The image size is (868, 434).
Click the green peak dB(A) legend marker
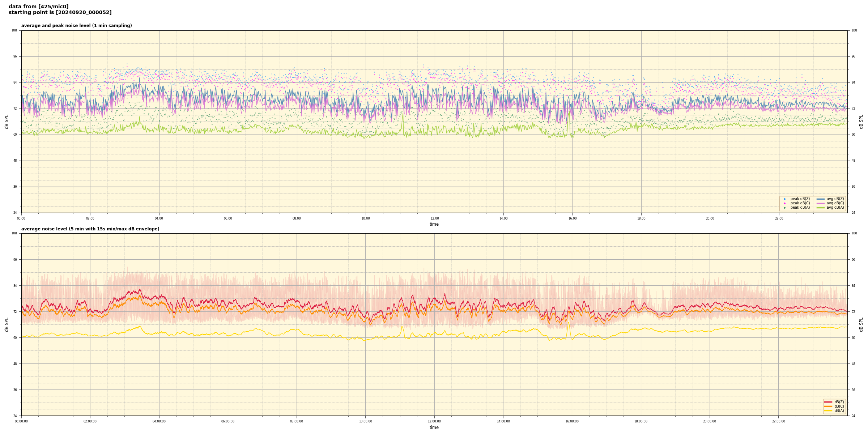click(784, 208)
